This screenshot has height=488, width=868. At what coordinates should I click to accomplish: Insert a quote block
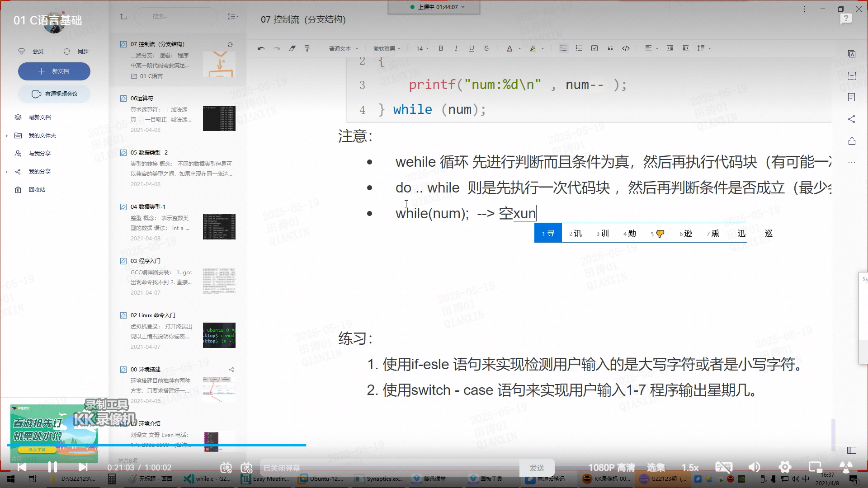pos(610,48)
